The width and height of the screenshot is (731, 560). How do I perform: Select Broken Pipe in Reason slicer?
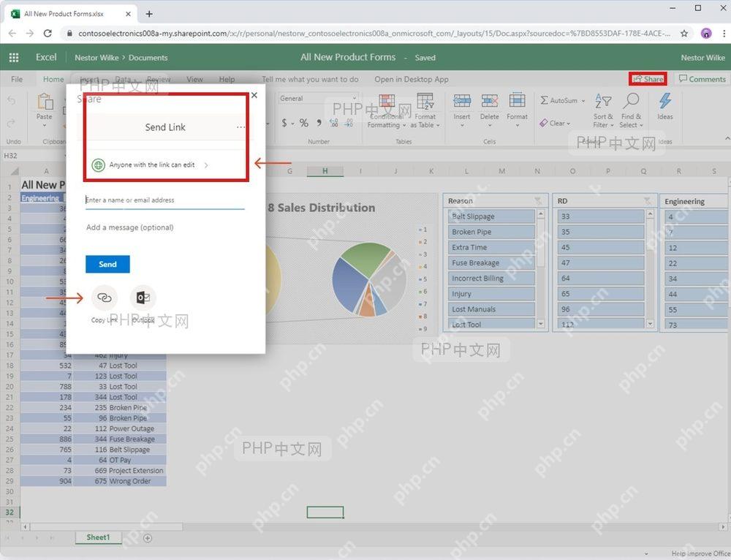[x=491, y=232]
